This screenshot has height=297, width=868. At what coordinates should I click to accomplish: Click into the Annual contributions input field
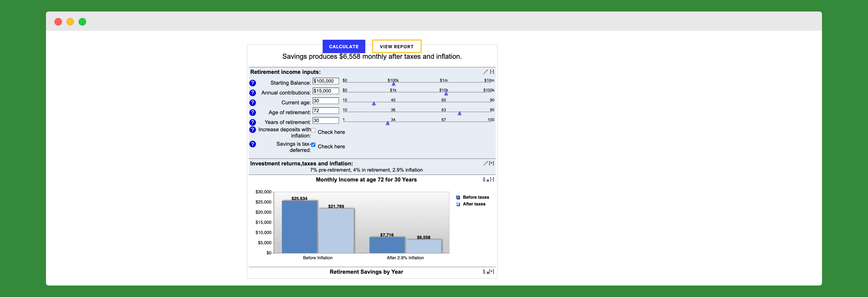(x=326, y=91)
